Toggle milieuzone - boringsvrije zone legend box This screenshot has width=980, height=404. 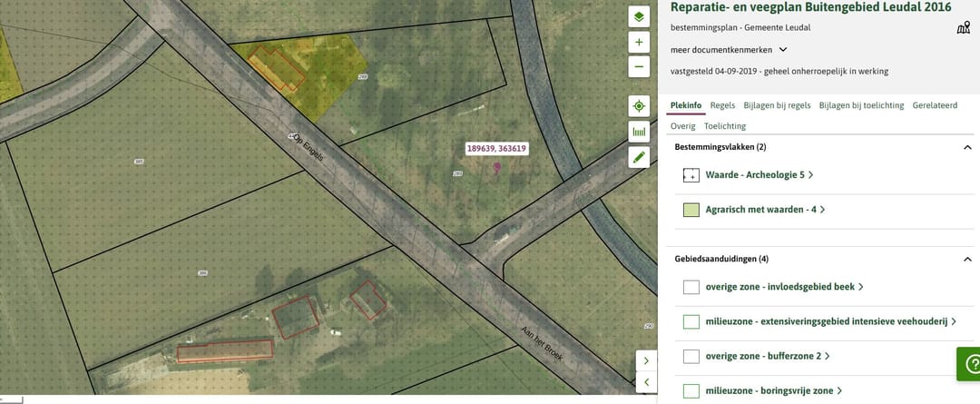pyautogui.click(x=691, y=391)
